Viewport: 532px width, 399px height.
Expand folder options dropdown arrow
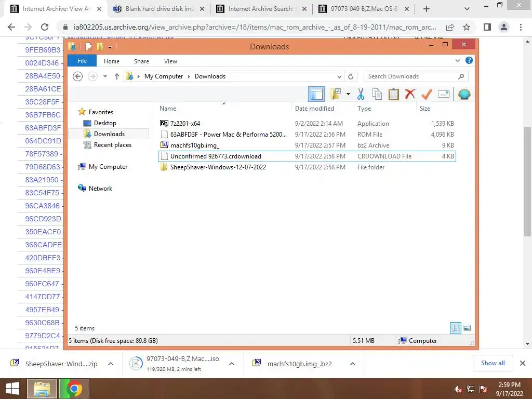click(x=348, y=94)
